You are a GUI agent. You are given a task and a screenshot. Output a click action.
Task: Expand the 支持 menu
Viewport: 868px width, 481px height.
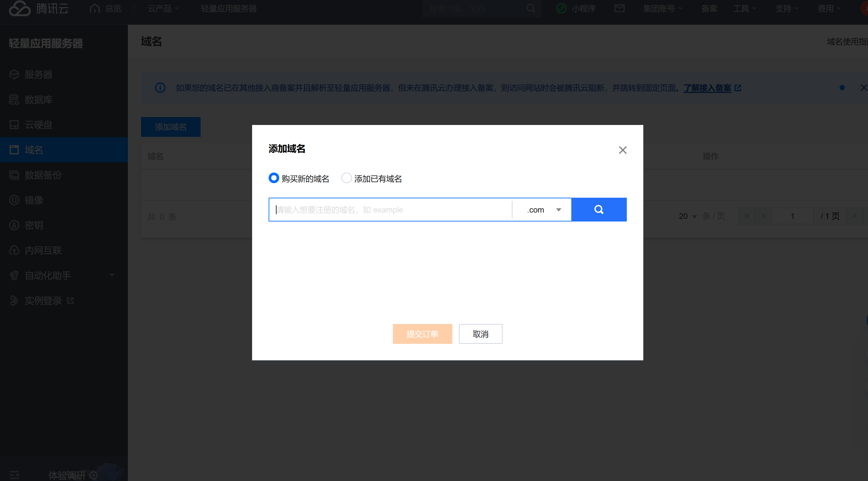pos(787,8)
